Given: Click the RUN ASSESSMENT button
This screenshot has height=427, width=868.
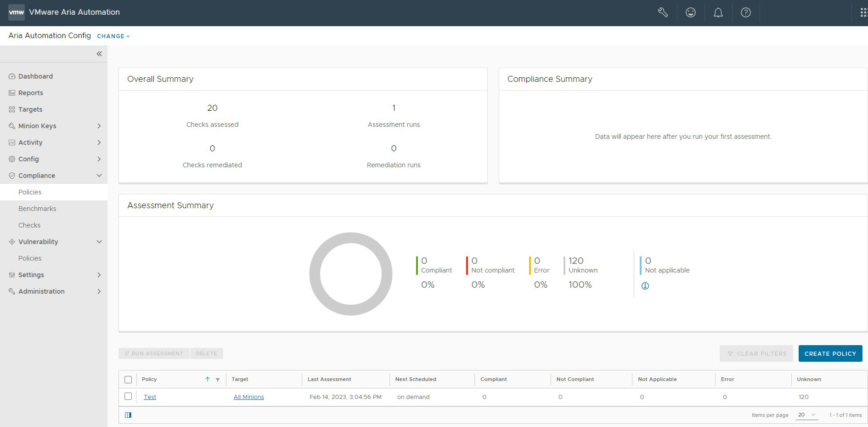Looking at the screenshot, I should (x=154, y=353).
